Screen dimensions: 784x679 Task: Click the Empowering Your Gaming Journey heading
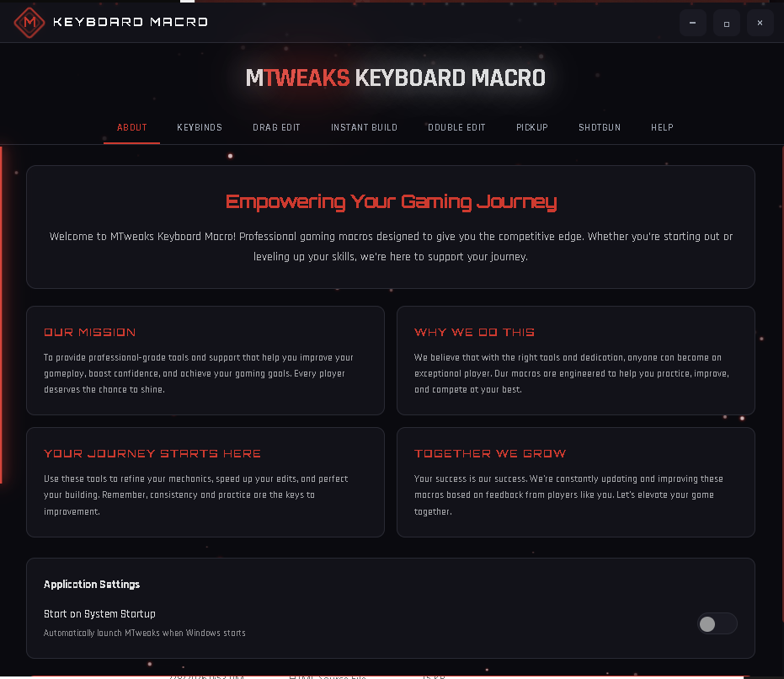(x=391, y=201)
